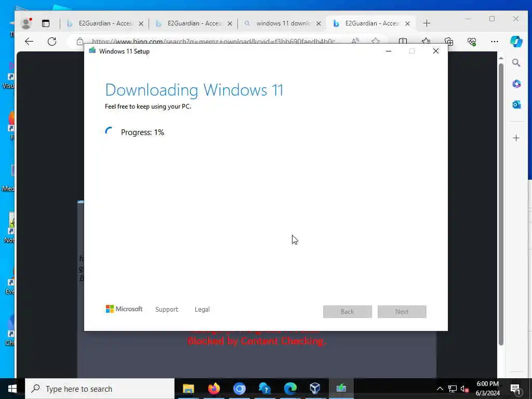Open the Edge profile avatar icon
Image resolution: width=532 pixels, height=399 pixels.
(26, 23)
